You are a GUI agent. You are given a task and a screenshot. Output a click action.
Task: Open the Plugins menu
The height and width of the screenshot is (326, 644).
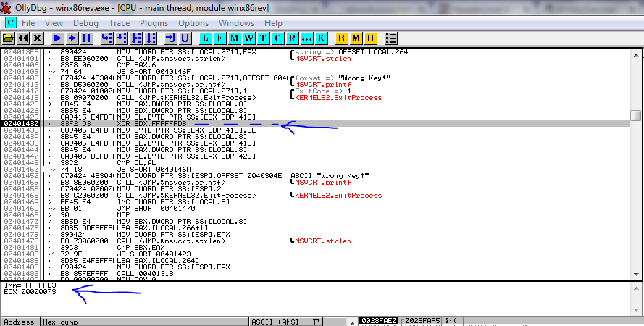(x=154, y=23)
